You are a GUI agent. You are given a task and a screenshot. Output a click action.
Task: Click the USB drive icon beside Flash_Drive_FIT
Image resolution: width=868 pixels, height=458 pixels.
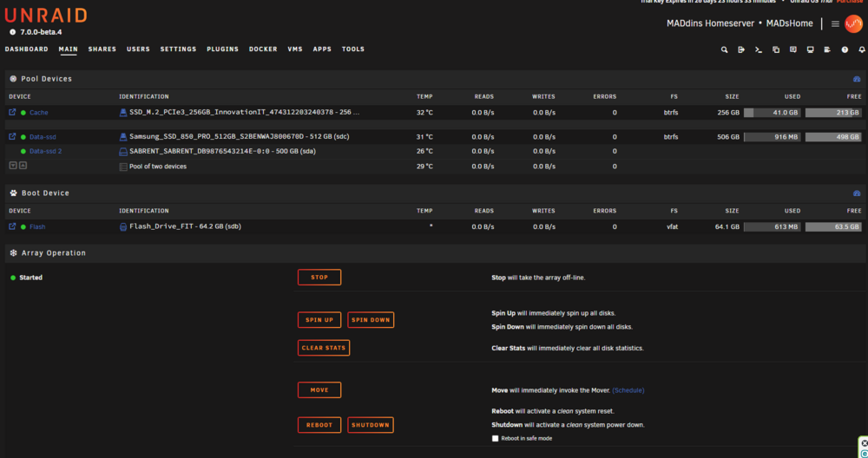pyautogui.click(x=123, y=226)
